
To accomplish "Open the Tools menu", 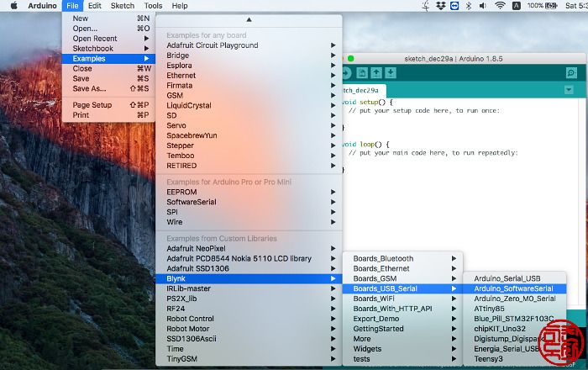I will [x=153, y=6].
